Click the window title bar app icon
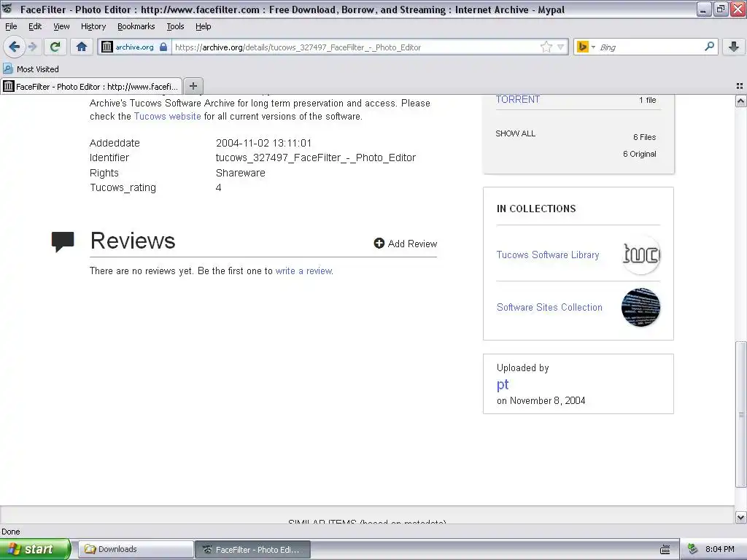The width and height of the screenshot is (747, 560). pos(7,9)
